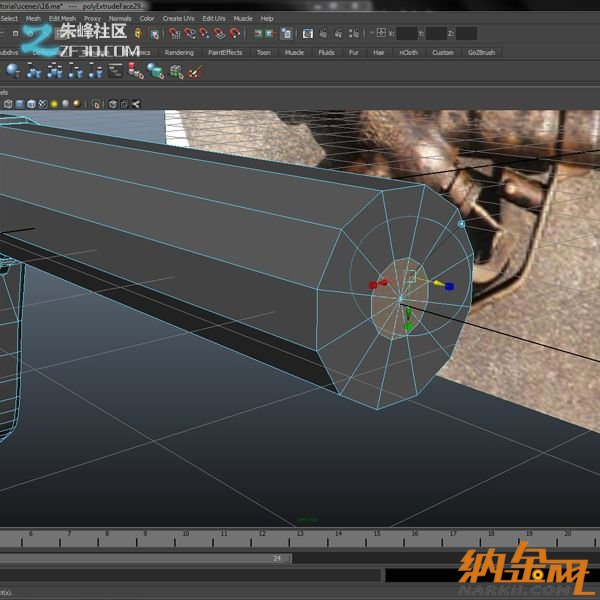This screenshot has width=600, height=600.
Task: Click the lock icon in status line
Action: (137, 34)
